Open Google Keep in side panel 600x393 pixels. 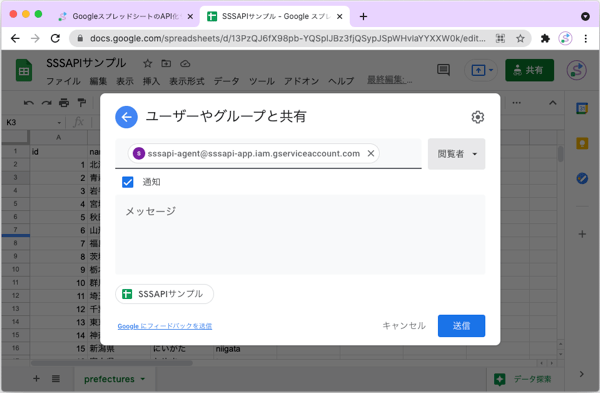pos(582,144)
